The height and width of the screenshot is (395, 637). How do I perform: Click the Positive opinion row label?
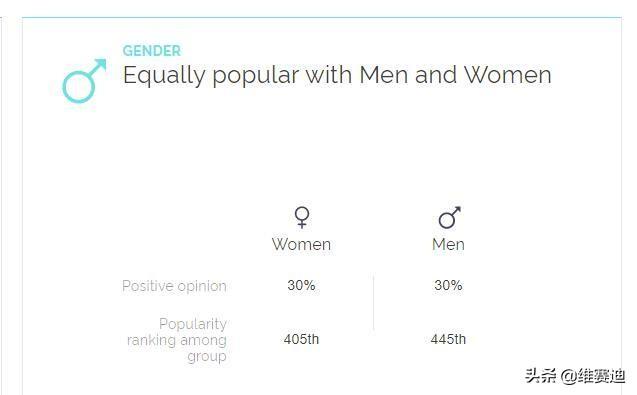click(174, 286)
